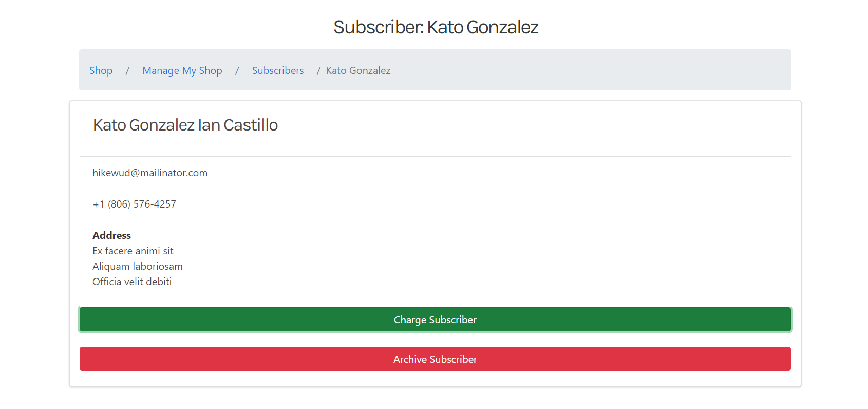The image size is (868, 409).
Task: Click the Address label
Action: coord(111,235)
